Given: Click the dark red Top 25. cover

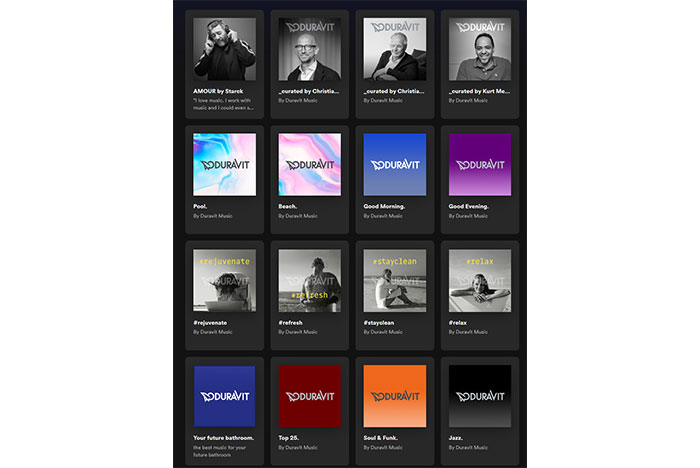Looking at the screenshot, I should tap(309, 396).
